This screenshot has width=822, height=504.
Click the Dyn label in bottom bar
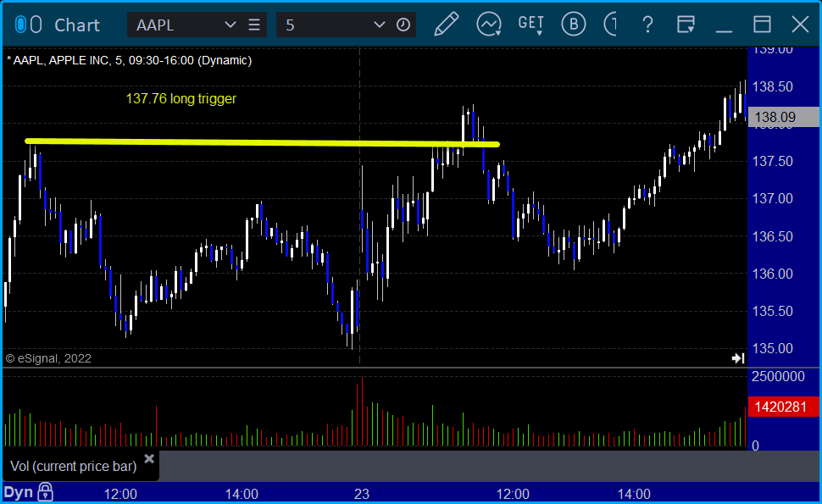point(19,492)
